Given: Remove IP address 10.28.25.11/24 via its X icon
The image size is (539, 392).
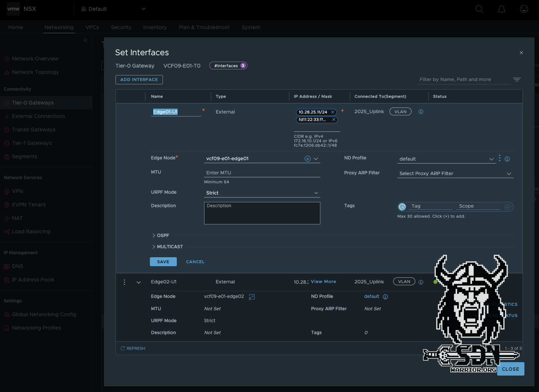Looking at the screenshot, I should (x=332, y=112).
